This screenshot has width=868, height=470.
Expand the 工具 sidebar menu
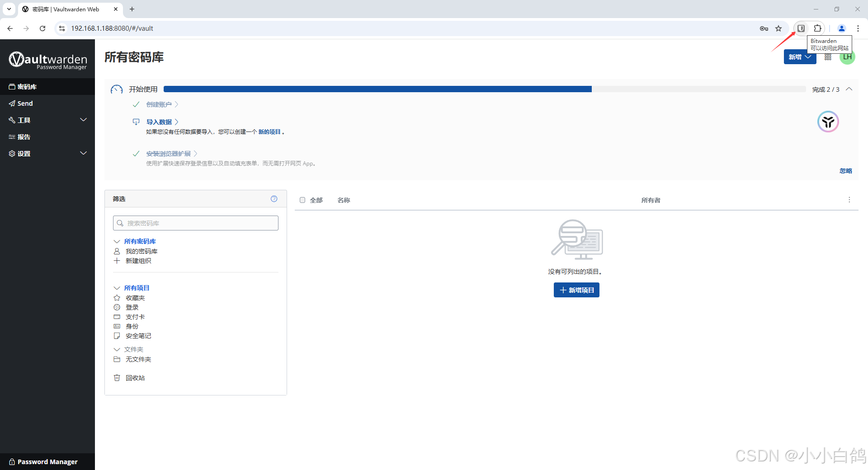(47, 120)
